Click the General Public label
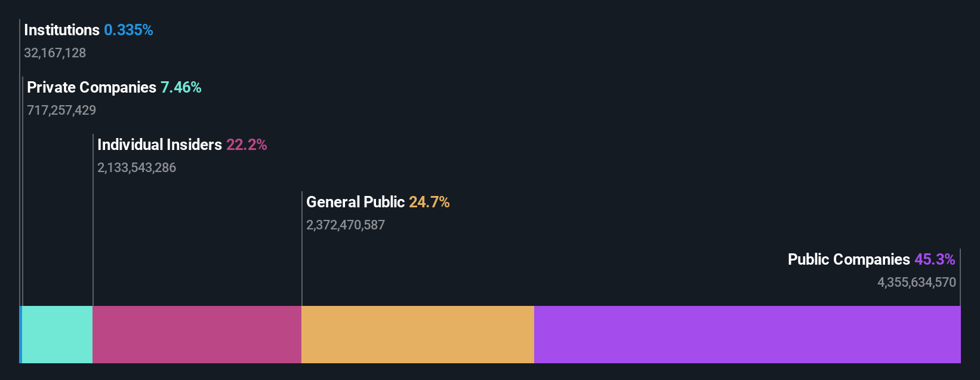 click(355, 202)
